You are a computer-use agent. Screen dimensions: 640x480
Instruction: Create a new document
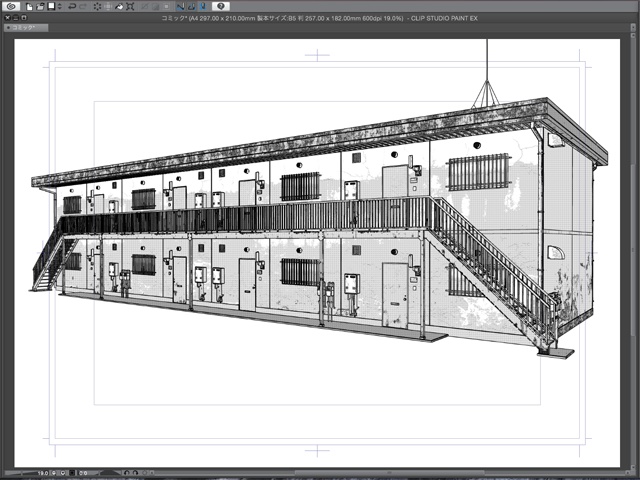click(29, 6)
